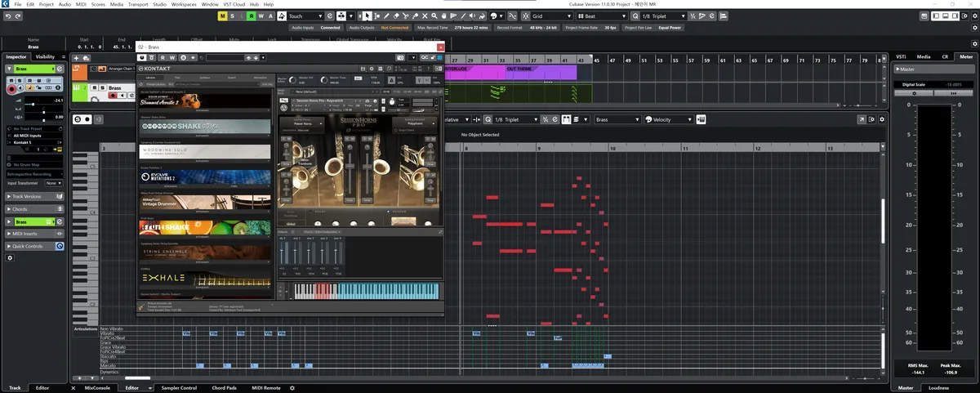Open the MIDI Remote tab
Image resolution: width=980 pixels, height=393 pixels.
click(x=266, y=387)
